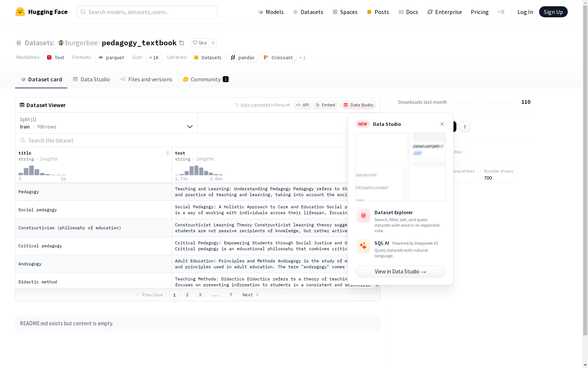Select the 'Pedagogy' title cell
The width and height of the screenshot is (588, 368).
pos(94,192)
